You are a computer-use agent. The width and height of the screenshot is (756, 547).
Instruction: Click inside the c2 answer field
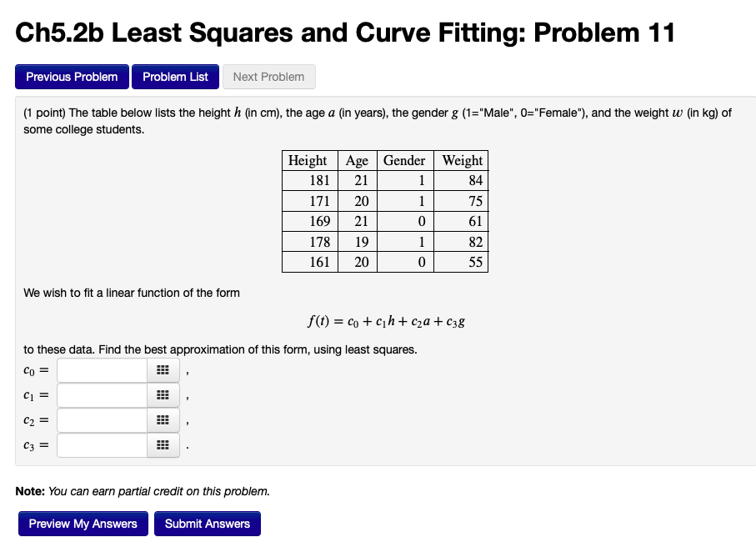(100, 419)
